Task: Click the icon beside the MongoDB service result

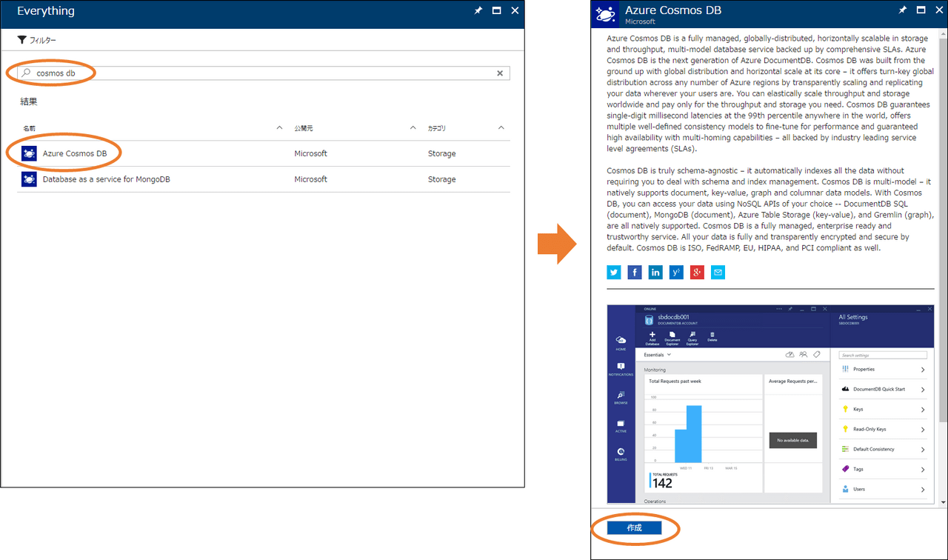Action: [x=29, y=179]
